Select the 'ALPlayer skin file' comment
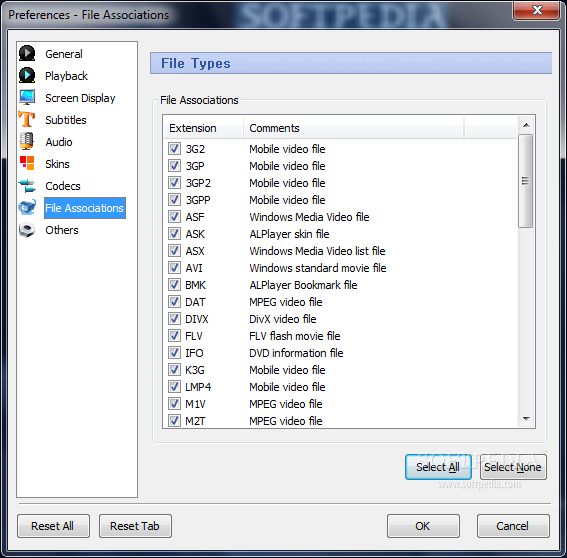Image resolution: width=567 pixels, height=558 pixels. click(289, 234)
